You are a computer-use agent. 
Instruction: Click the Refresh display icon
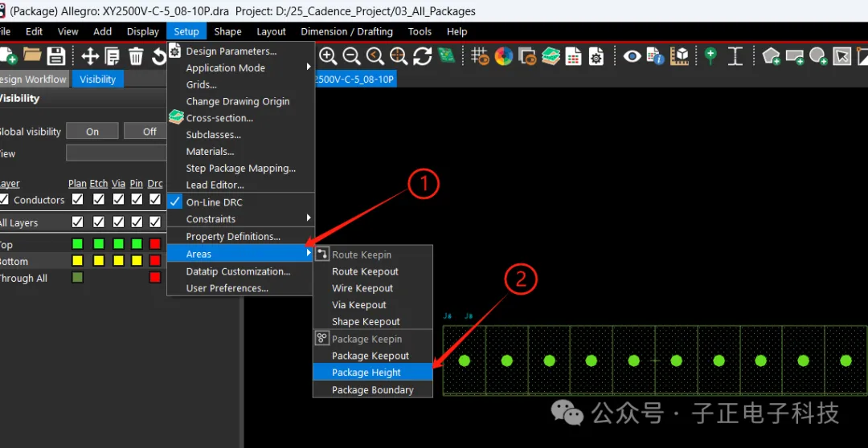(423, 56)
